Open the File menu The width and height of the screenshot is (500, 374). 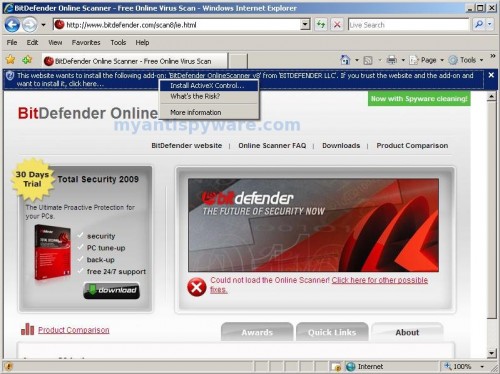click(x=12, y=43)
